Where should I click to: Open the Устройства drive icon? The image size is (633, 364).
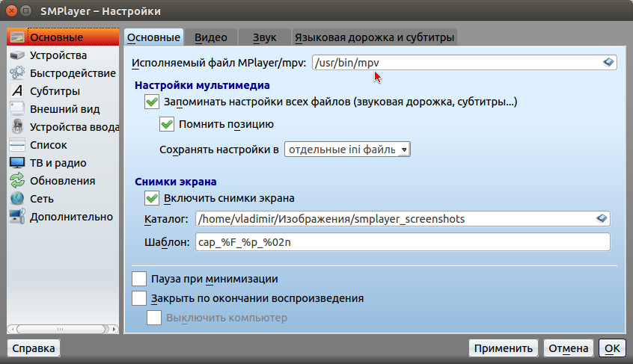pyautogui.click(x=17, y=55)
